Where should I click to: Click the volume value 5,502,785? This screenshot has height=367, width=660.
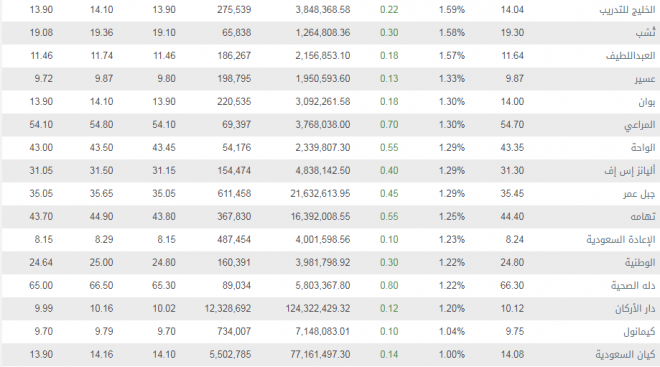click(230, 354)
